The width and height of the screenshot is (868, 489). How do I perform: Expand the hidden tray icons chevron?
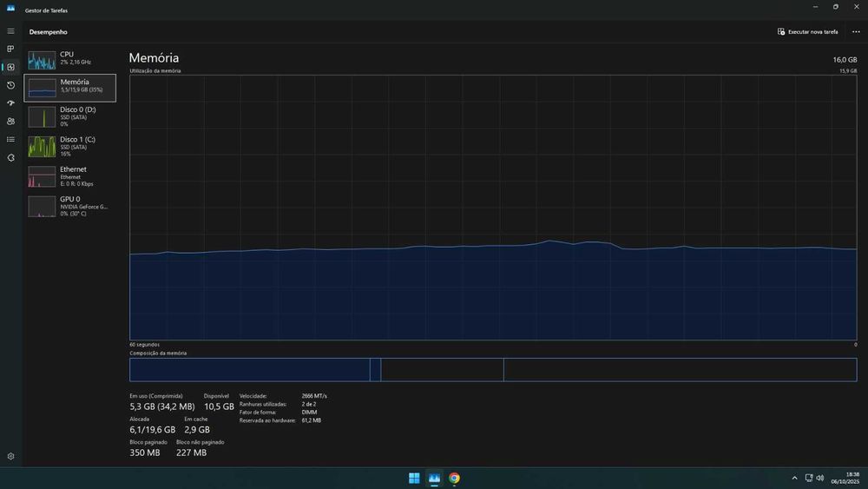click(x=794, y=478)
